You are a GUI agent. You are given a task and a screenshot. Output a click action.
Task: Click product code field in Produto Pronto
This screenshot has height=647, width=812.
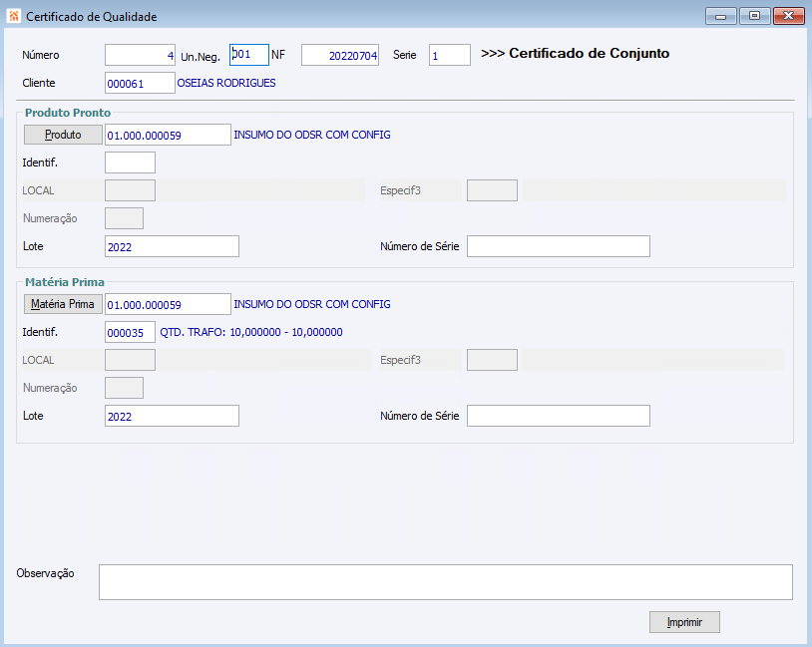(168, 135)
